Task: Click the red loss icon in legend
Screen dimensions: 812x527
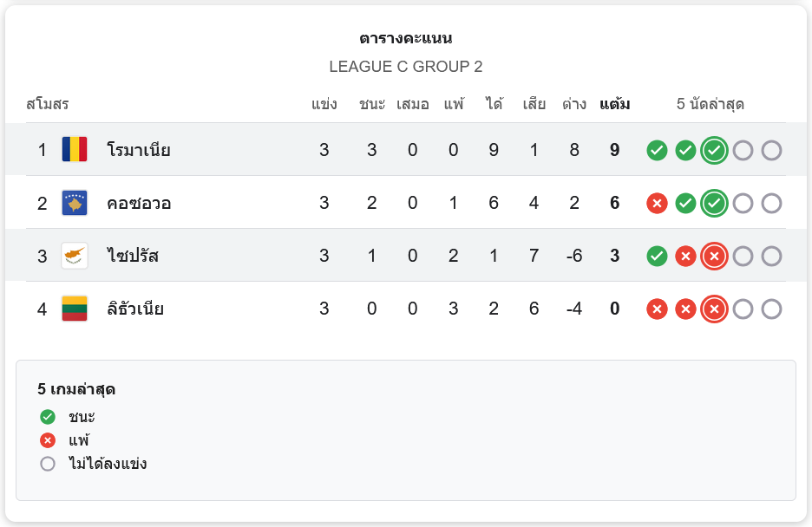Action: (48, 440)
